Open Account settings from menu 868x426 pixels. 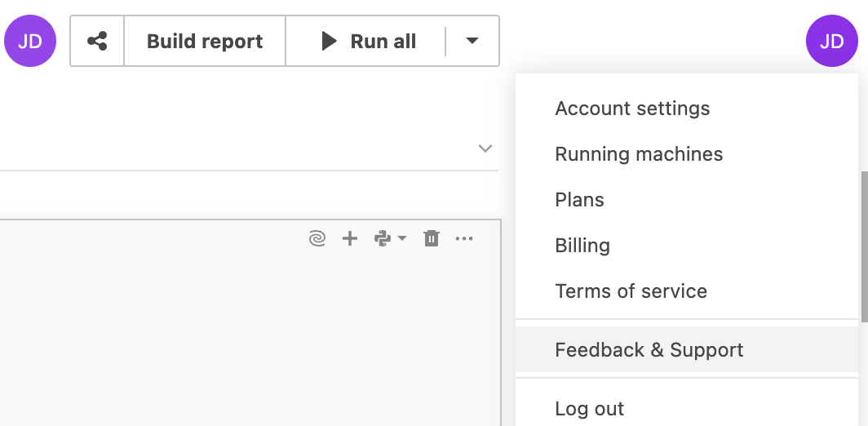632,109
